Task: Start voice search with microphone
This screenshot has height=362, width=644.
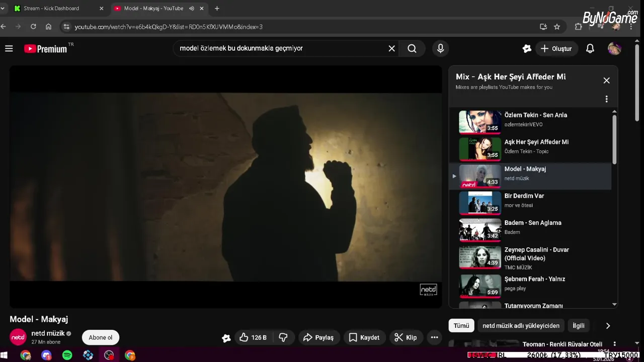Action: pos(441,49)
